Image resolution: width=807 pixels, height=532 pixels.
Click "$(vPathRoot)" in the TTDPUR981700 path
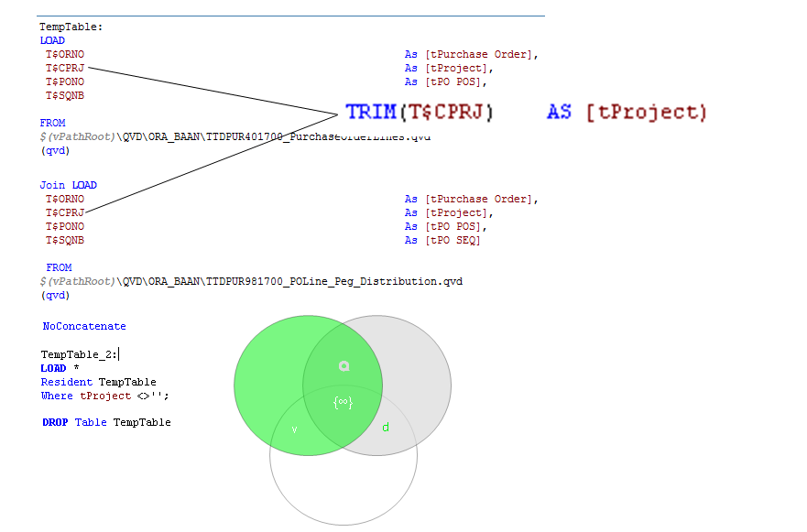[x=78, y=281]
